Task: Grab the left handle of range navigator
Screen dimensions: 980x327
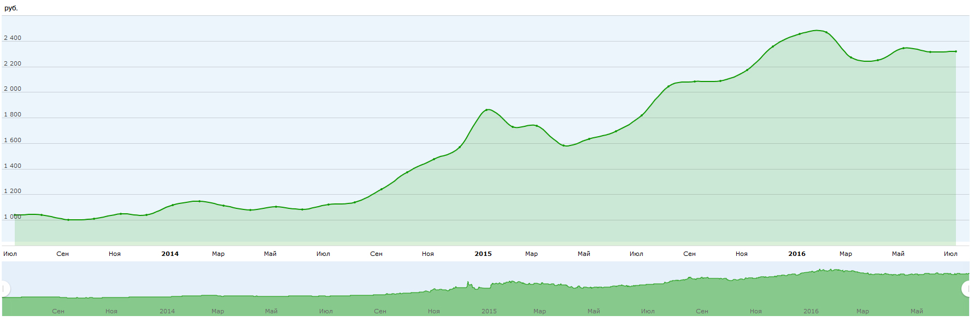Action: click(4, 288)
